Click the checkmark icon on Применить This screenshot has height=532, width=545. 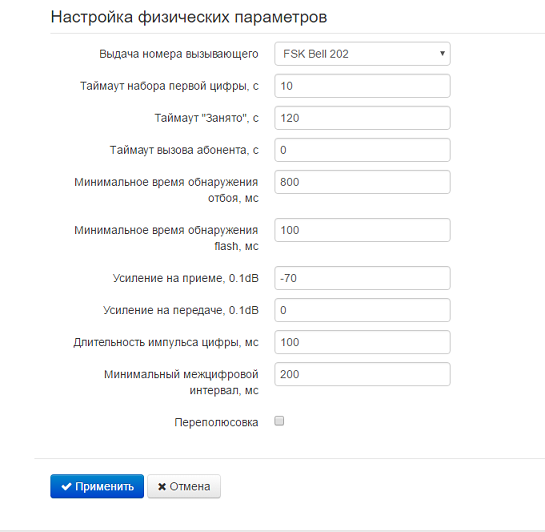click(x=66, y=486)
